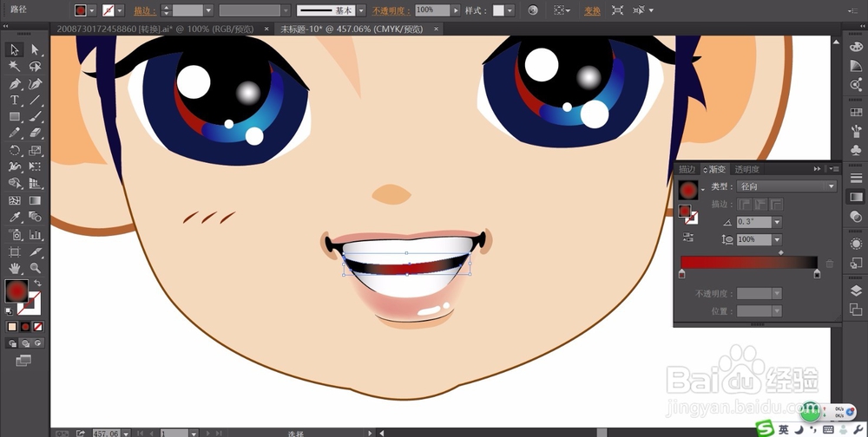Click the reverse gradient icon
Screen dimensions: 868x437
(688, 238)
